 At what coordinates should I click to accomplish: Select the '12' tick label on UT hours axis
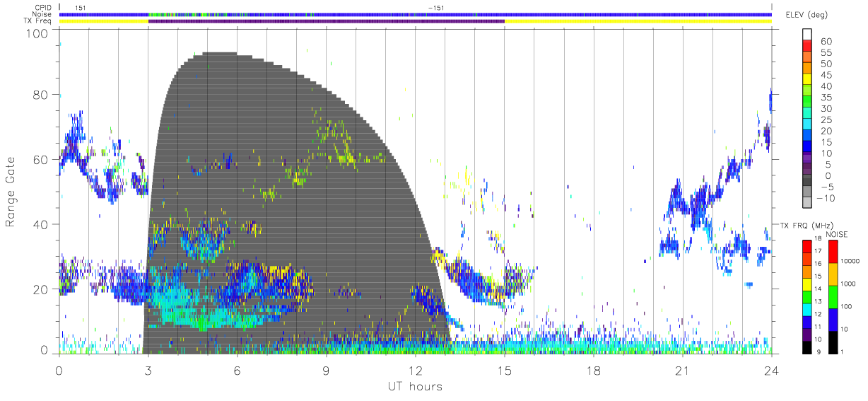tap(416, 371)
